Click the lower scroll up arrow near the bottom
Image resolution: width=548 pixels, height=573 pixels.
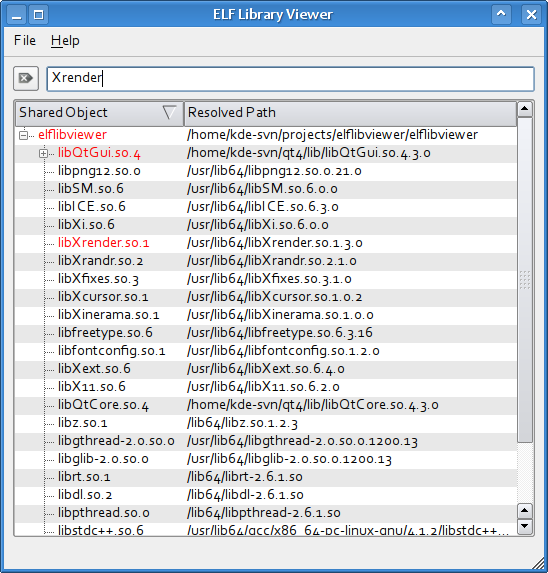click(525, 511)
